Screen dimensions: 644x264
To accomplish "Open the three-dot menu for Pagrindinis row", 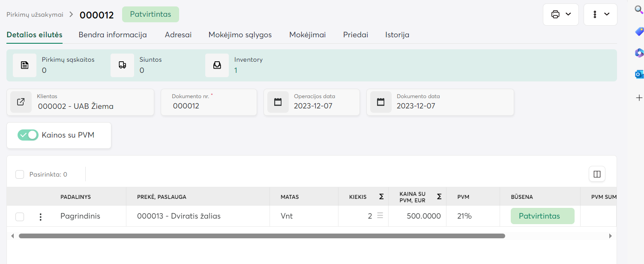I will pyautogui.click(x=41, y=216).
